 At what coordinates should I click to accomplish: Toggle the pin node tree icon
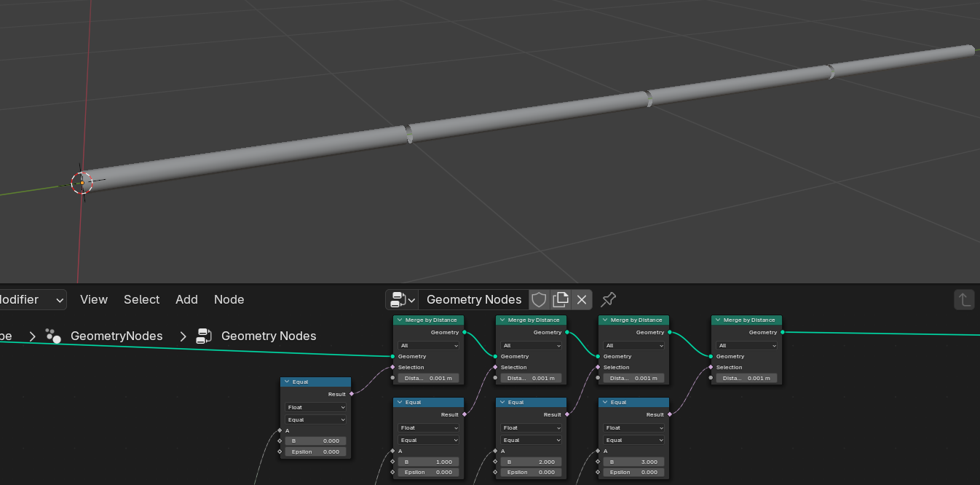[x=609, y=299]
